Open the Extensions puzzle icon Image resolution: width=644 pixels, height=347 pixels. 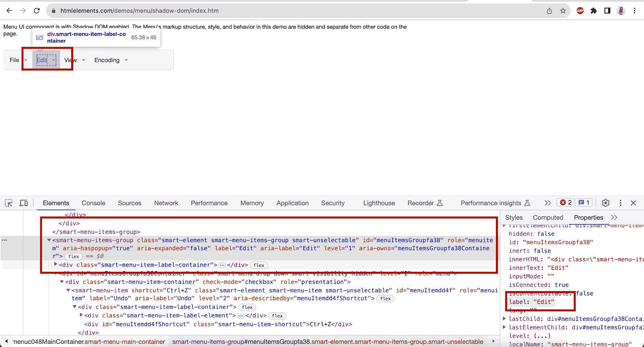click(594, 11)
